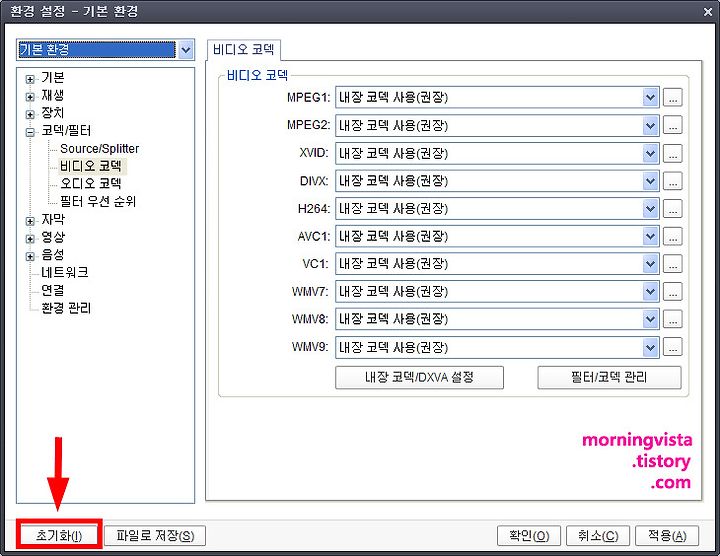Viewport: 720px width, 556px height.
Task: Expand the 재생 tree node
Action: tap(30, 97)
